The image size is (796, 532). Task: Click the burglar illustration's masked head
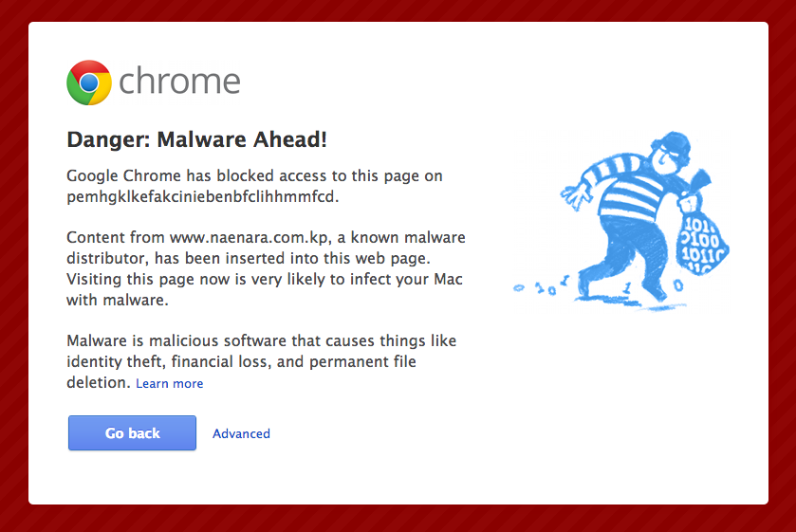tap(671, 151)
